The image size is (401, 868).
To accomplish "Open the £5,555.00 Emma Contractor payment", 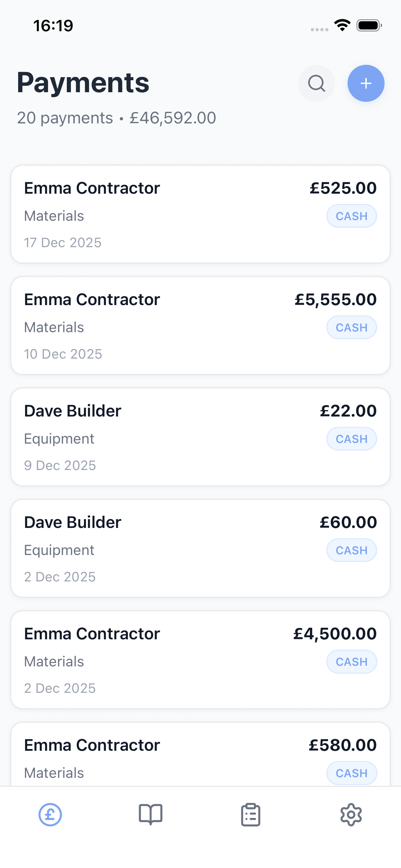I will [x=171, y=326].
